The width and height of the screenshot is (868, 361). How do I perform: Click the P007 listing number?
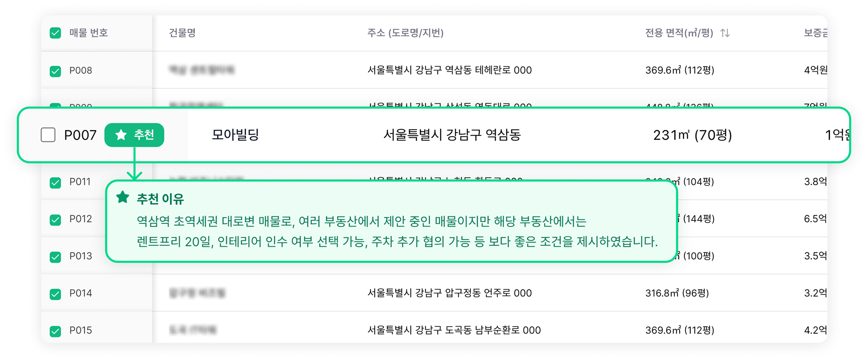pyautogui.click(x=80, y=135)
